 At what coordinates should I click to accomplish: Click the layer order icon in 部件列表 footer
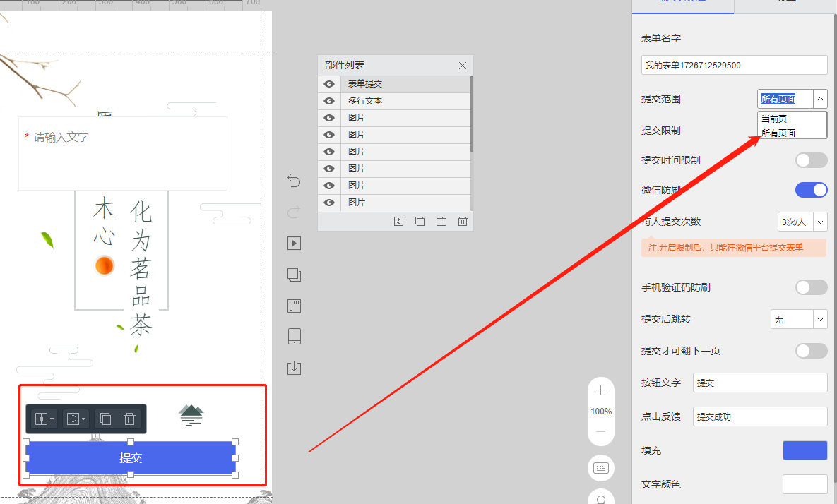[399, 222]
